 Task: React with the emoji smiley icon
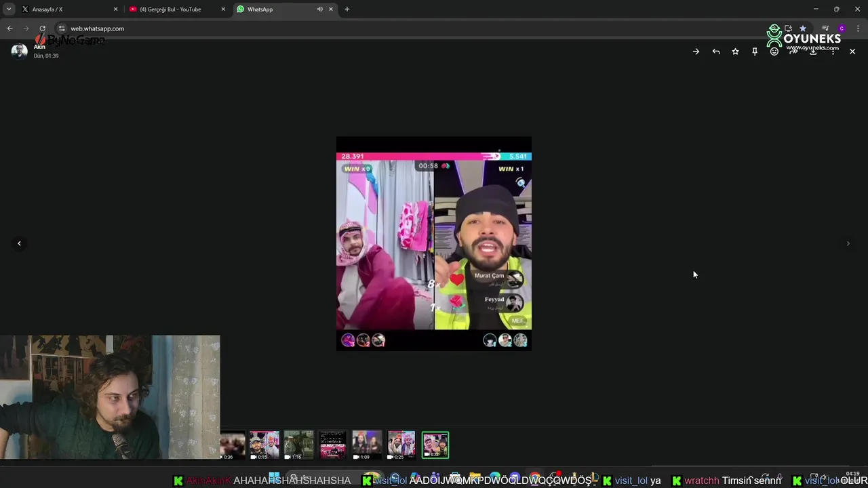(x=774, y=52)
